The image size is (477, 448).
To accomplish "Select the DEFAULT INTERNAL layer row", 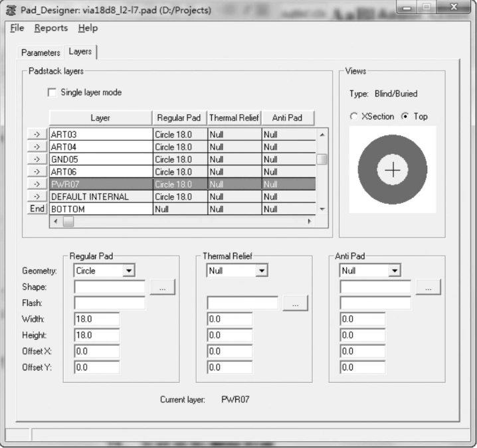I will [183, 196].
